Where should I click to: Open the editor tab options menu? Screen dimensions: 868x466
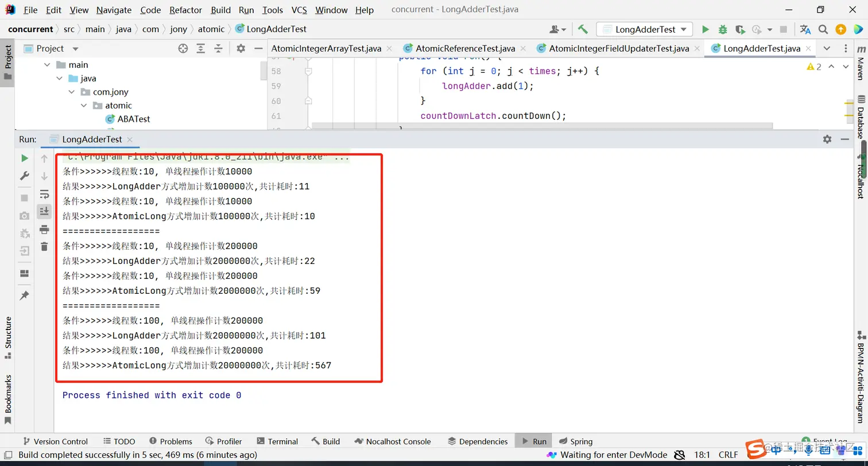845,49
